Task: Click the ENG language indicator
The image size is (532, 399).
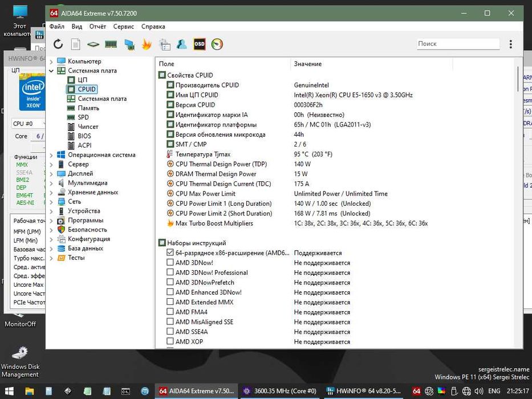Action: pos(494,391)
